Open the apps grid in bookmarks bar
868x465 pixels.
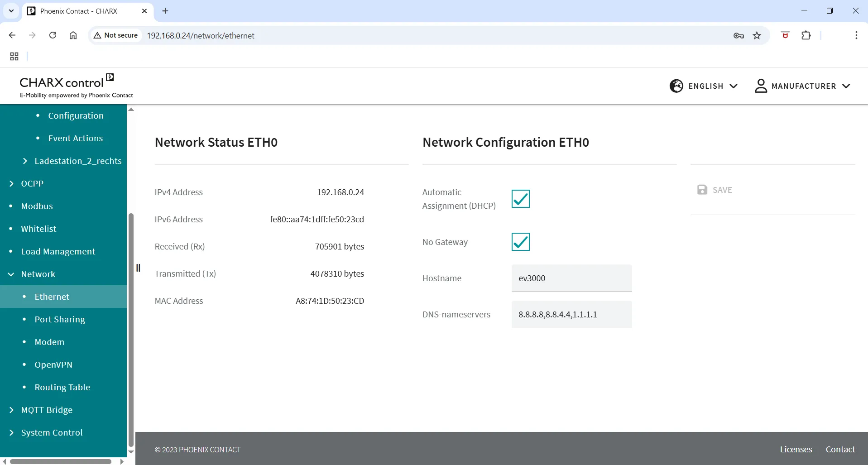pyautogui.click(x=14, y=56)
